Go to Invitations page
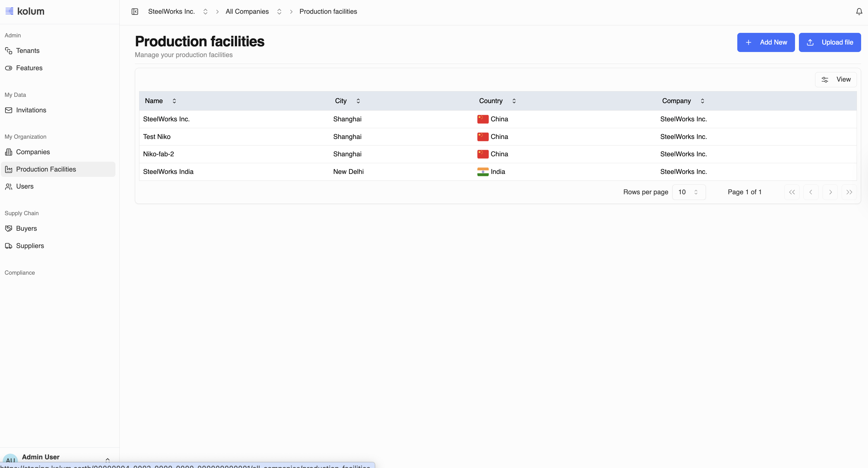868x468 pixels. tap(31, 110)
